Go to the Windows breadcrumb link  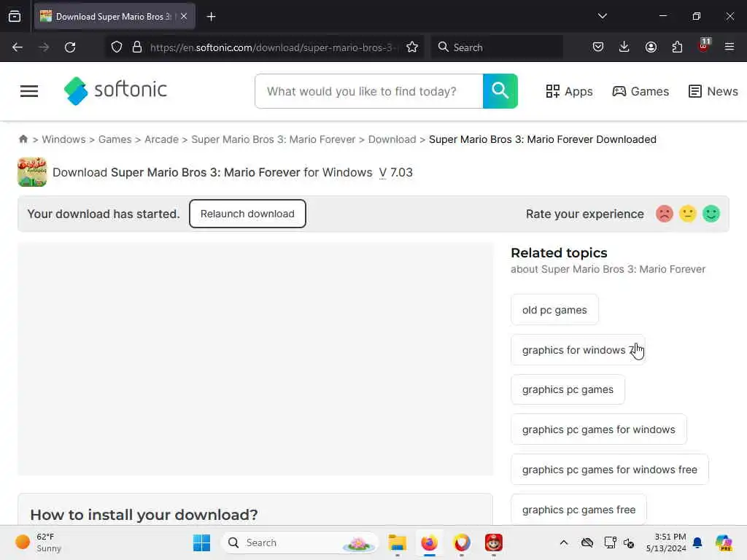tap(64, 139)
